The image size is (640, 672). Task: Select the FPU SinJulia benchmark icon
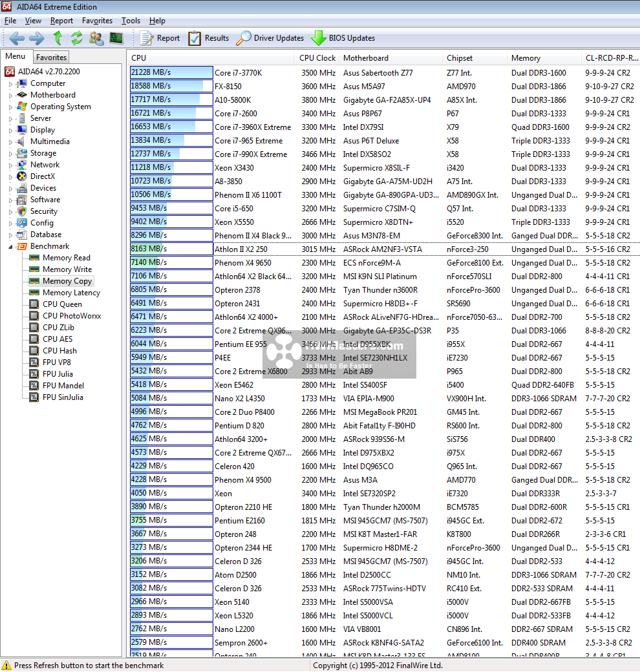point(34,397)
